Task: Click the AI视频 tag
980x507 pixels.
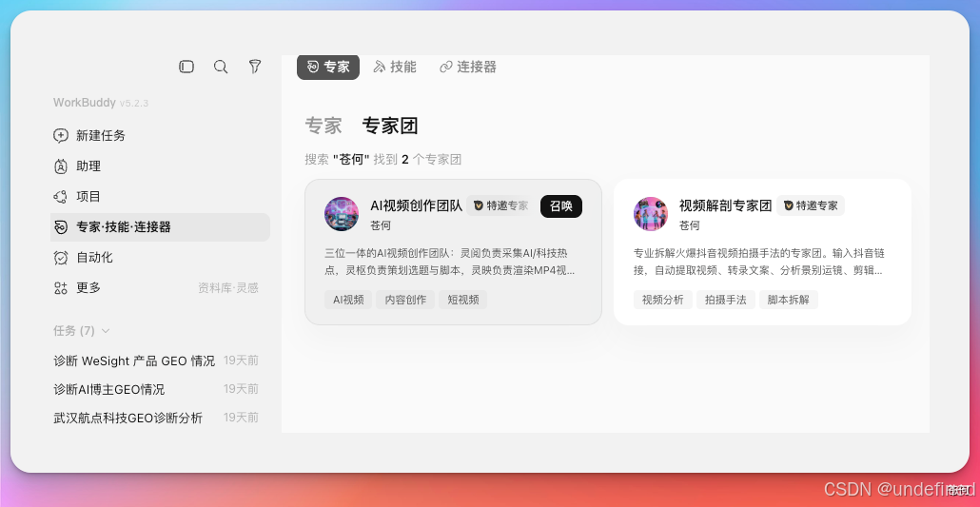Action: 348,300
